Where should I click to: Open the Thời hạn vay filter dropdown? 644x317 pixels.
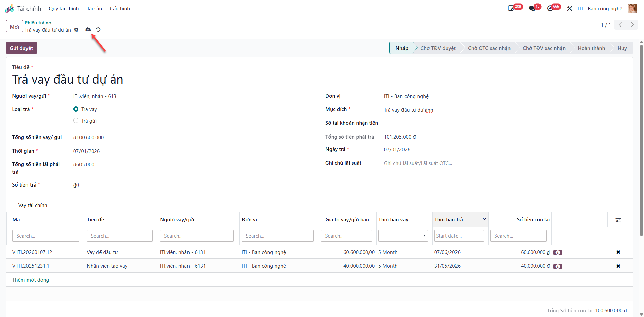403,236
